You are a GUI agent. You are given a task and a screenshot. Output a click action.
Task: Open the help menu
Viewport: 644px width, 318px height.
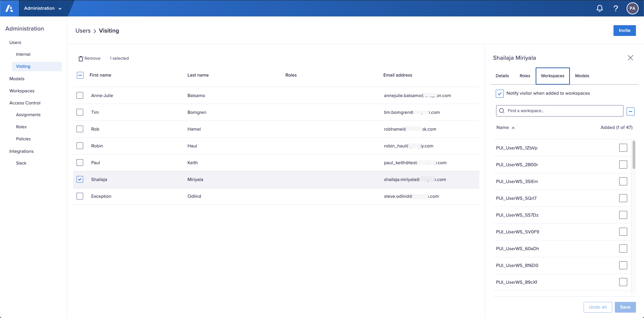[x=615, y=8]
